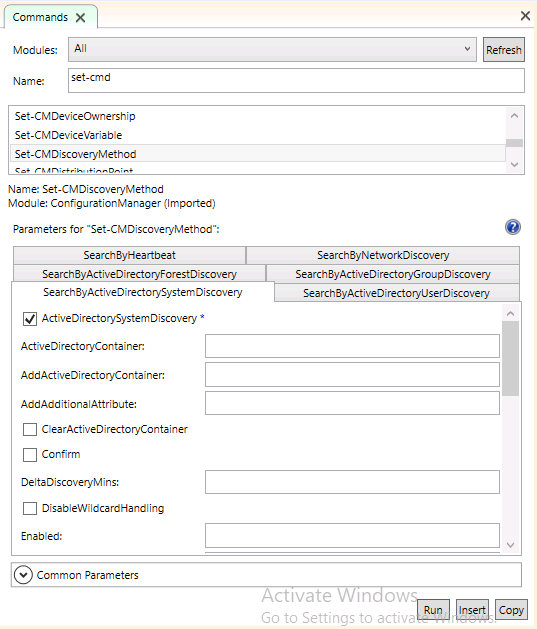Switch to SearchByNetworkDiscovery tab

[x=383, y=255]
